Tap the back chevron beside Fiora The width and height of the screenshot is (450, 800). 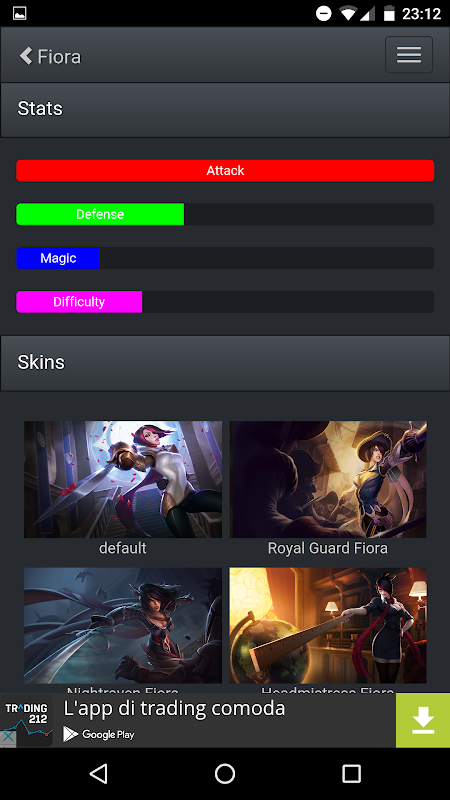click(26, 55)
